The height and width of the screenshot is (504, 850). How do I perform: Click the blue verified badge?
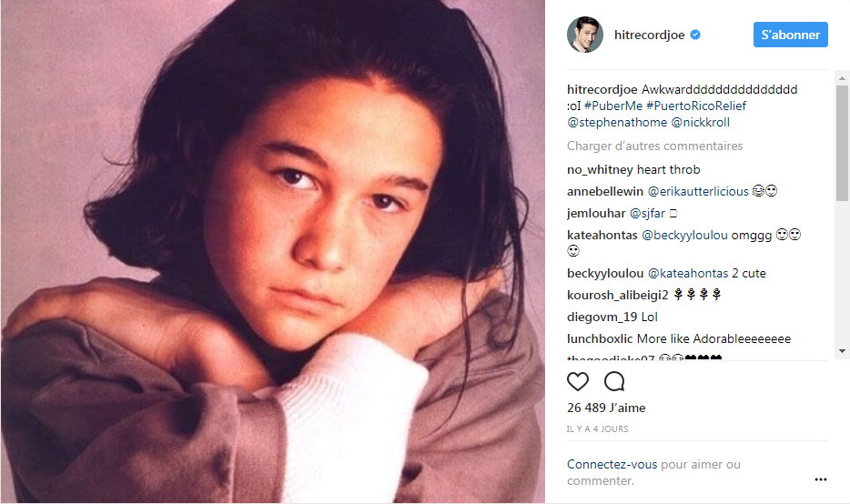point(695,35)
